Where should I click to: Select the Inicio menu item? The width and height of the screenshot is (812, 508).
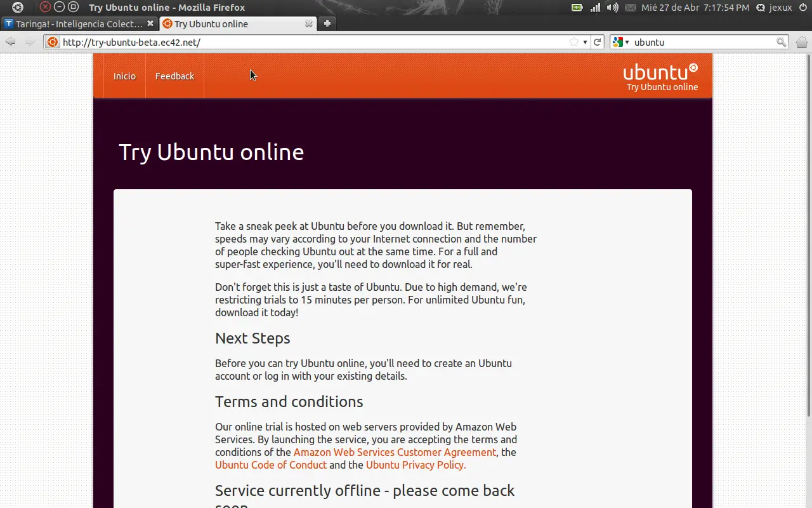[x=124, y=76]
